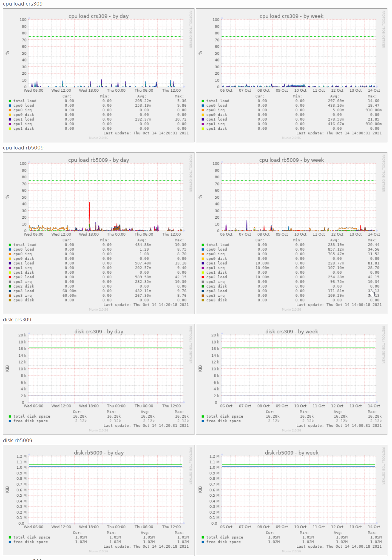Open the cpu load rb5009 by week graph

[x=292, y=233]
